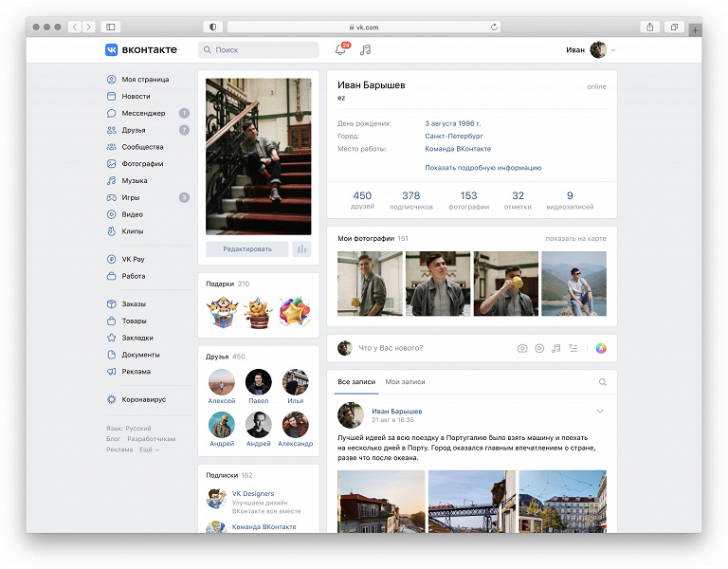Click the Редактировать button
This screenshot has width=728, height=569.
point(247,249)
